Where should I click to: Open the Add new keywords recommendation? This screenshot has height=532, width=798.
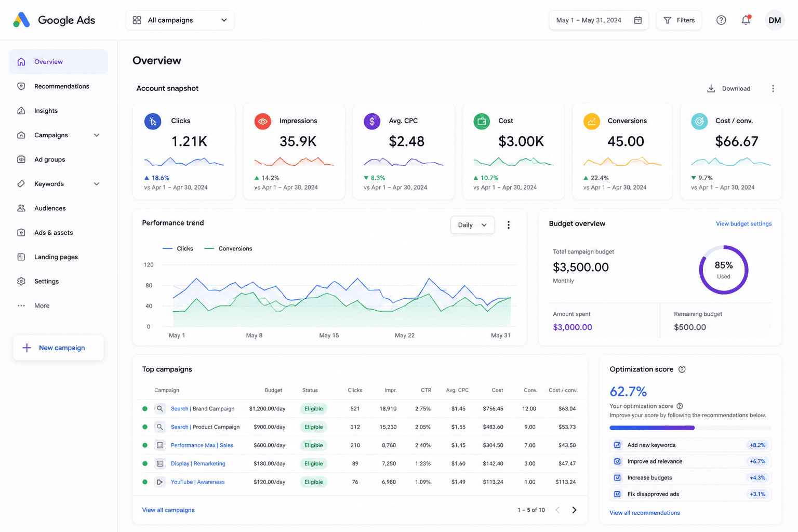point(690,445)
